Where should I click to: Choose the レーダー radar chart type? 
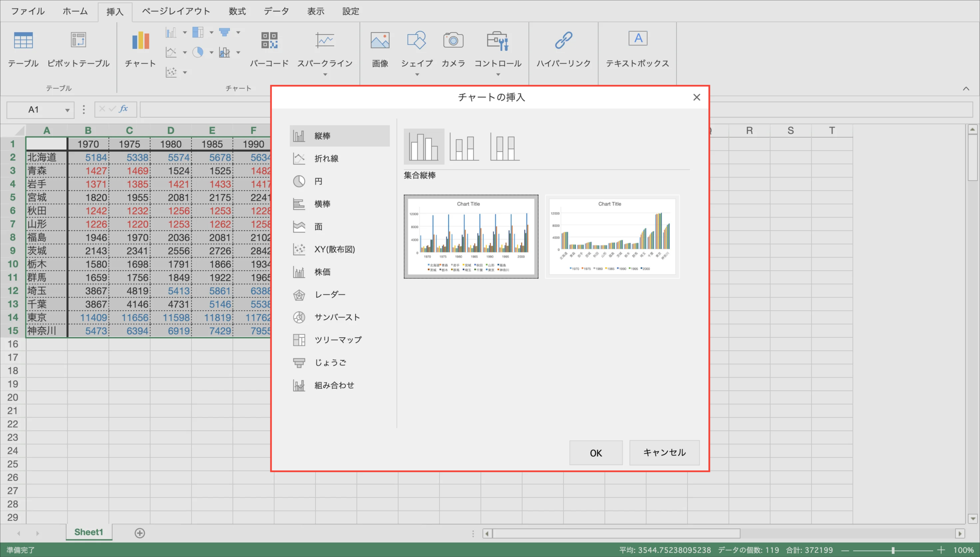tap(329, 295)
